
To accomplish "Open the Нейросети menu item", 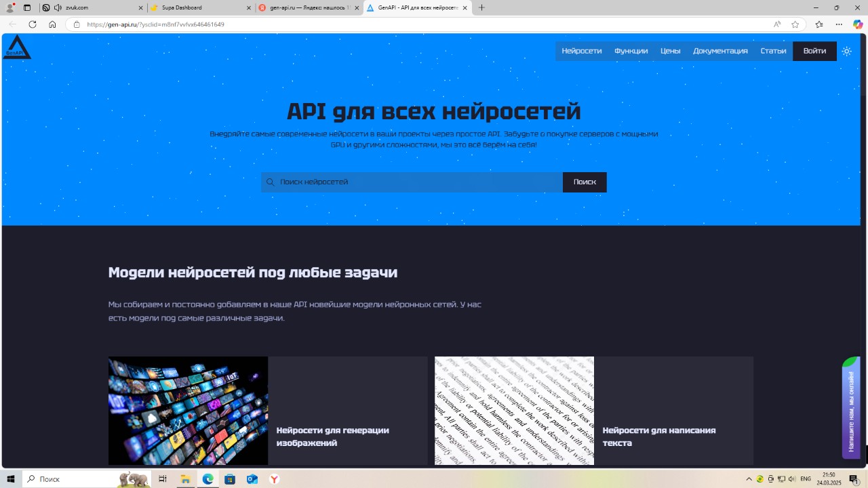I will tap(582, 51).
